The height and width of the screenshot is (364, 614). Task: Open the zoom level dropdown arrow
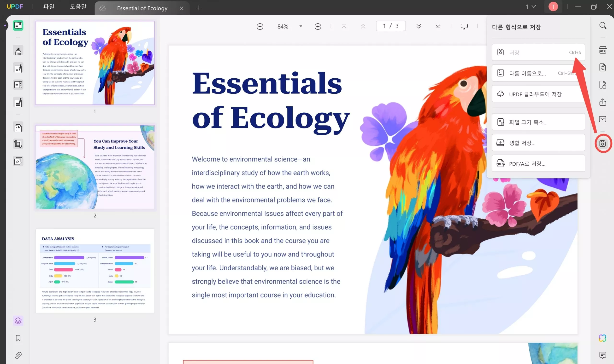301,26
